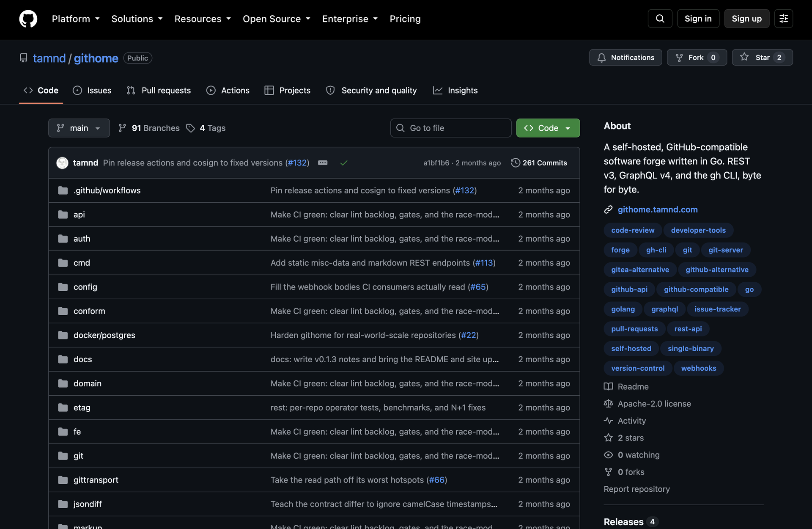Click Report repository link
Viewport: 812px width, 529px height.
636,489
